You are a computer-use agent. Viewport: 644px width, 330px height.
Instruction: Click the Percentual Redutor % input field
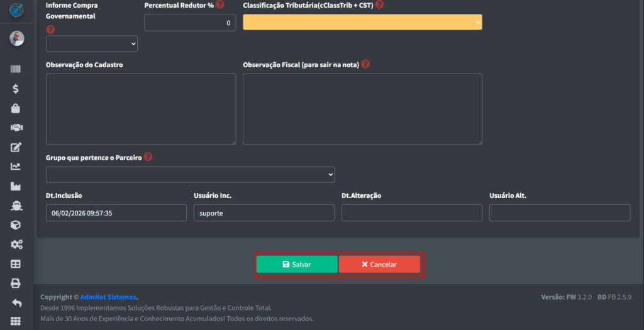click(190, 23)
